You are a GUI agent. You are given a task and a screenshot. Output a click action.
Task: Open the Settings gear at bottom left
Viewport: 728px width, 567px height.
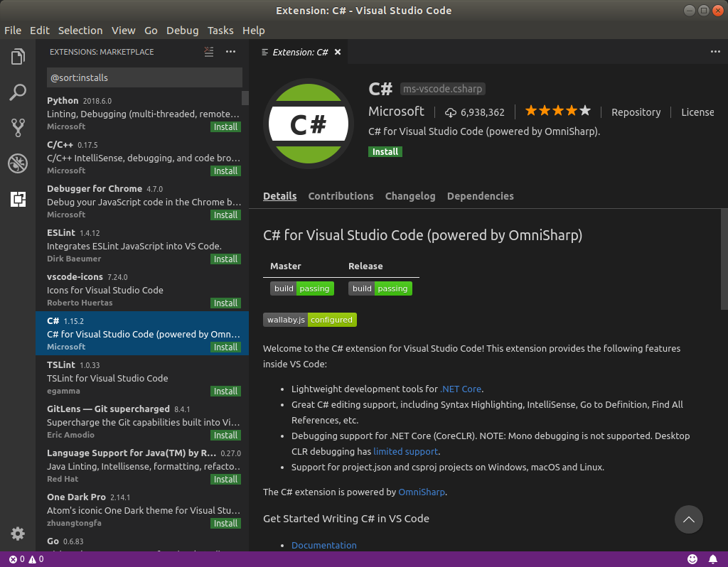point(18,534)
